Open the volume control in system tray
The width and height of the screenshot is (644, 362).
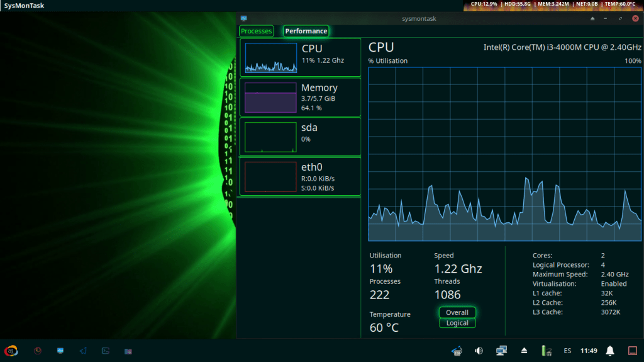479,351
